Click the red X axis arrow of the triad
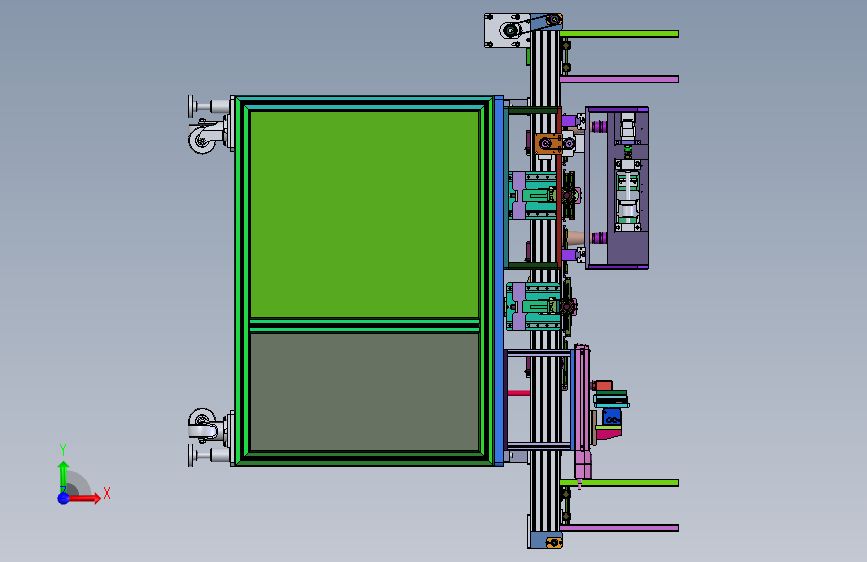Screen dimensions: 867x562 click(x=83, y=498)
